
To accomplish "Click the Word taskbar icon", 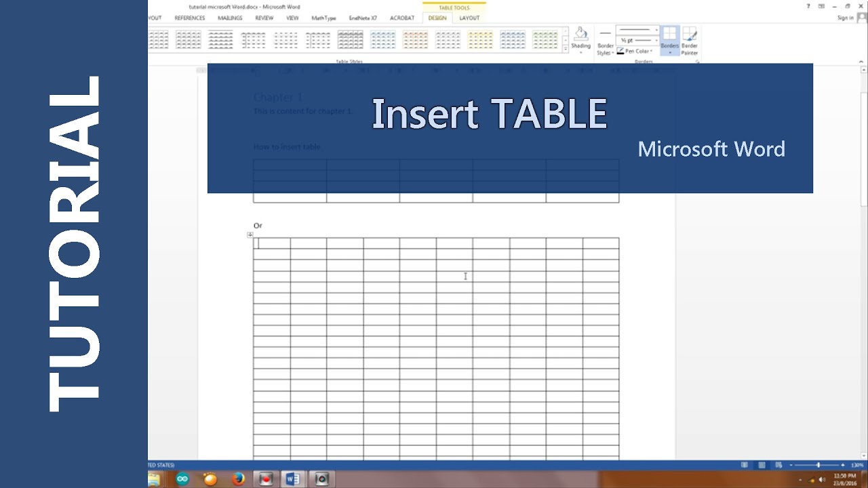I will [293, 479].
